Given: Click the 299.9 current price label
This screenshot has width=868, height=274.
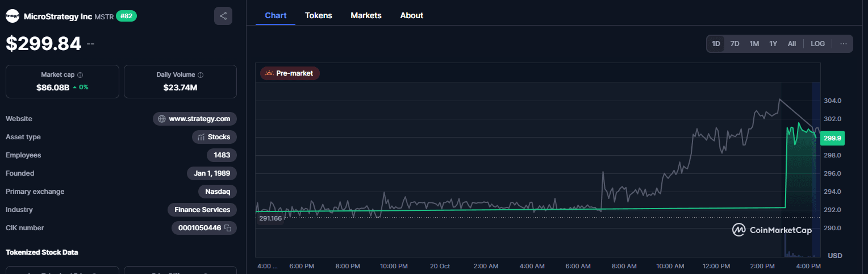Looking at the screenshot, I should pos(833,138).
